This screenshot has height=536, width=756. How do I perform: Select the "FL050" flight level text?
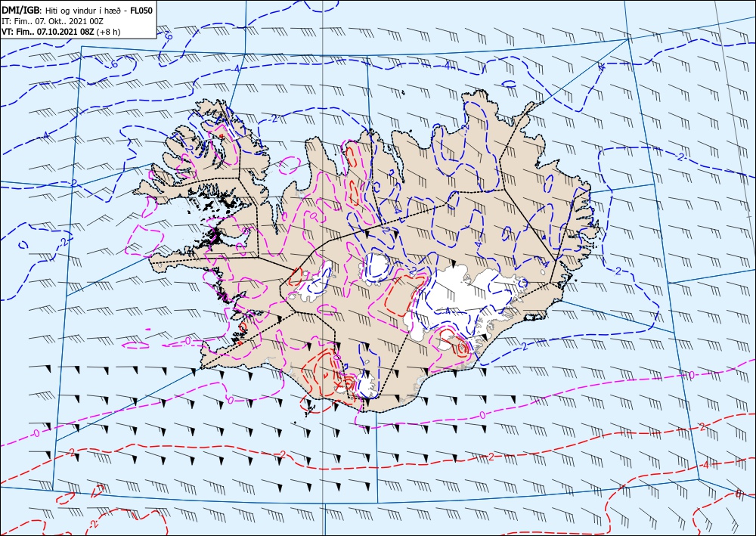pos(141,10)
